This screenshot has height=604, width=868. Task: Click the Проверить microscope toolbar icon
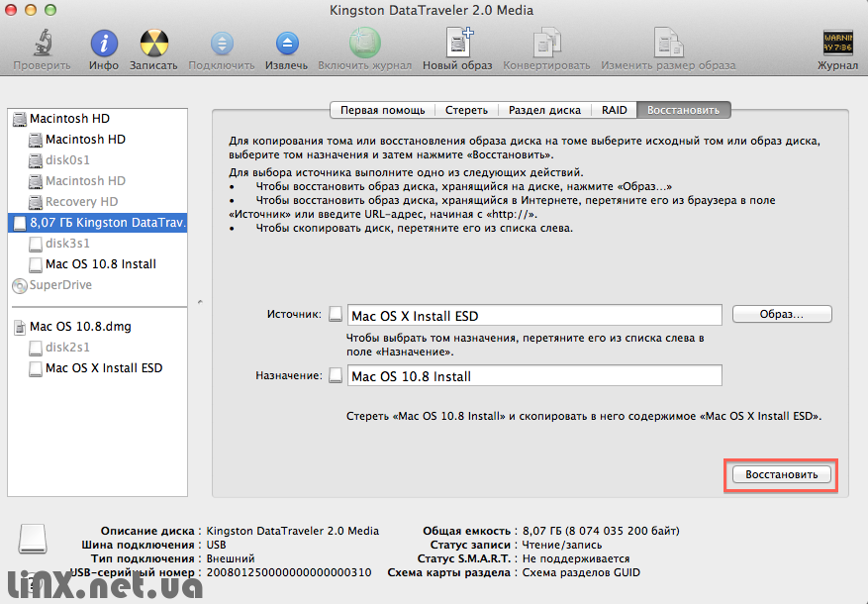coord(43,44)
